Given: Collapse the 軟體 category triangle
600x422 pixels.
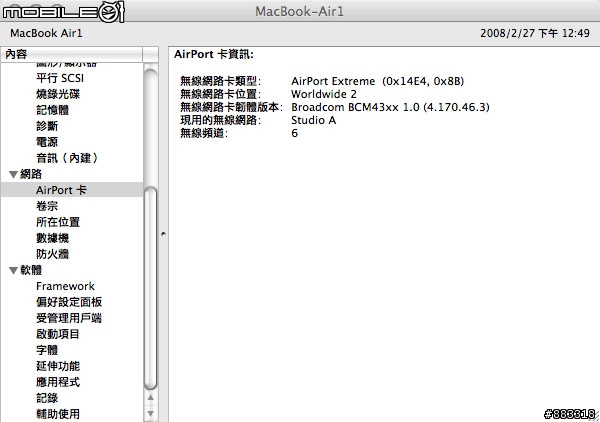Looking at the screenshot, I should point(13,270).
